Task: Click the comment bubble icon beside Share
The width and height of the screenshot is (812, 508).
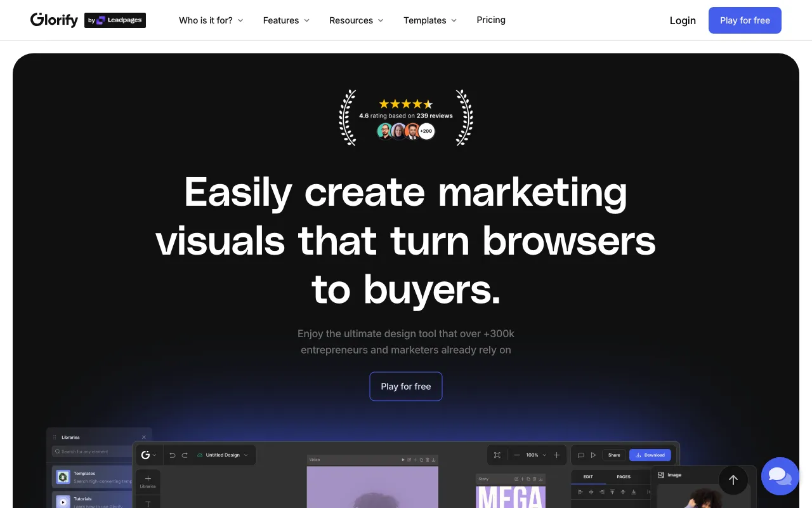Action: [x=580, y=455]
